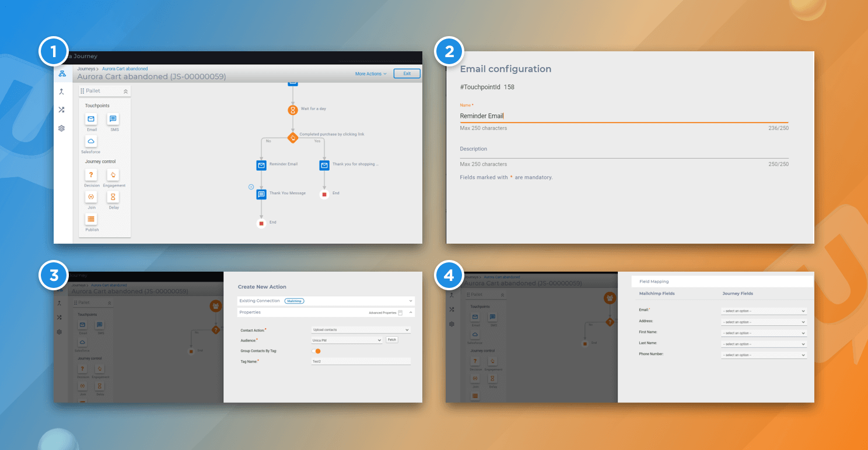This screenshot has height=450, width=868.
Task: Select the Email touchpoint in the Pallet
Action: [91, 119]
